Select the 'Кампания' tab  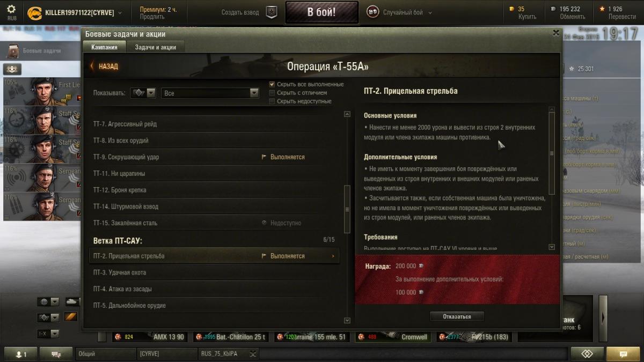(104, 47)
